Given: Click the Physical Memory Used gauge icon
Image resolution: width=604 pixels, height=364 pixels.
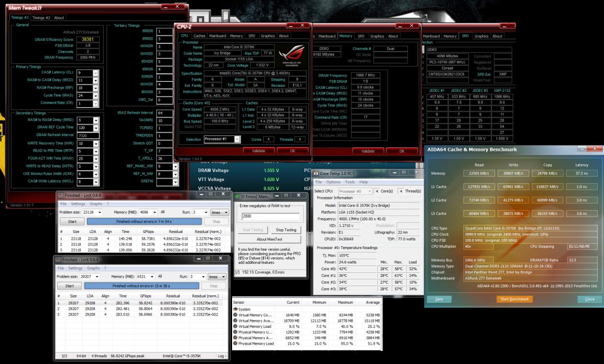Looking at the screenshot, I should click(x=235, y=332).
